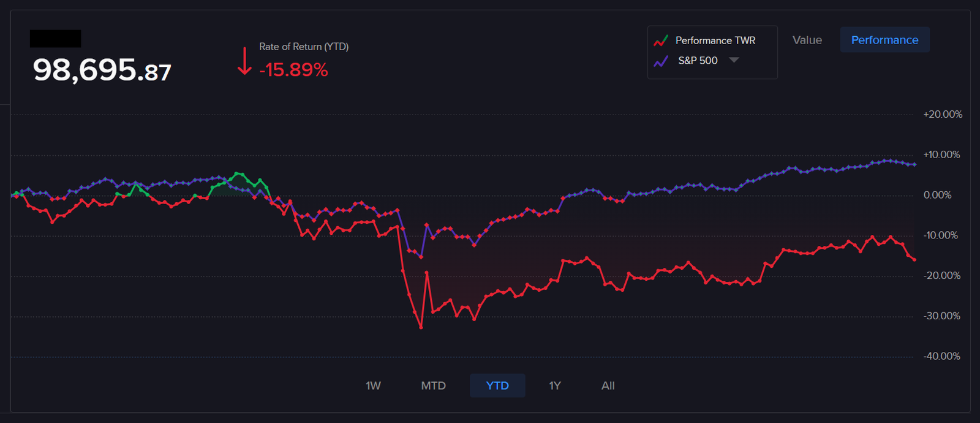Open the S&P 500 benchmark dropdown arrow

click(x=734, y=60)
